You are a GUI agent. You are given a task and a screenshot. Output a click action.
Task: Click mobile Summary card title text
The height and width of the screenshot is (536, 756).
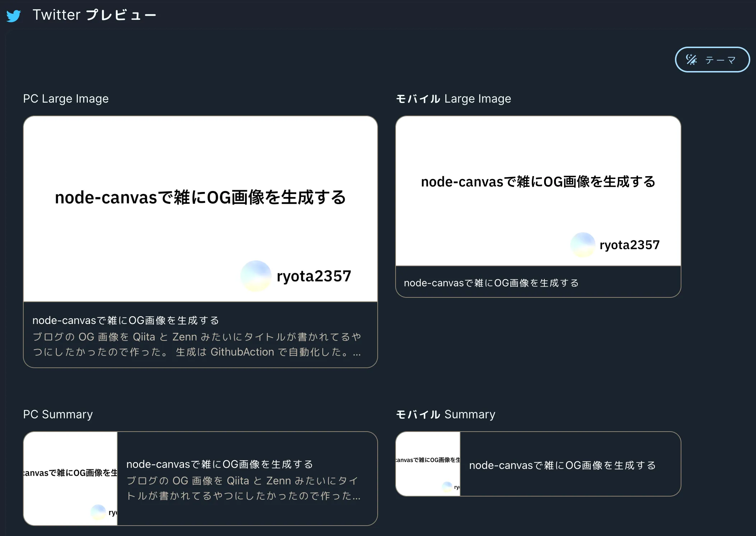(x=562, y=465)
